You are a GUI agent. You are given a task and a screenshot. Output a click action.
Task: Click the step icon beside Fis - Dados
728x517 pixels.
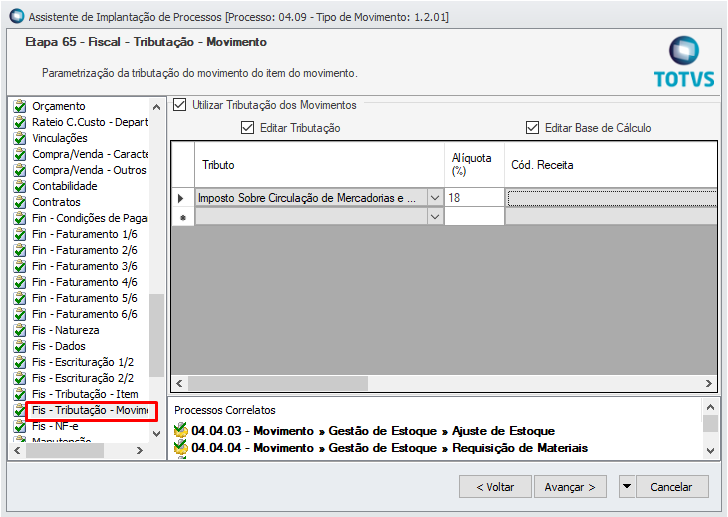pos(20,346)
